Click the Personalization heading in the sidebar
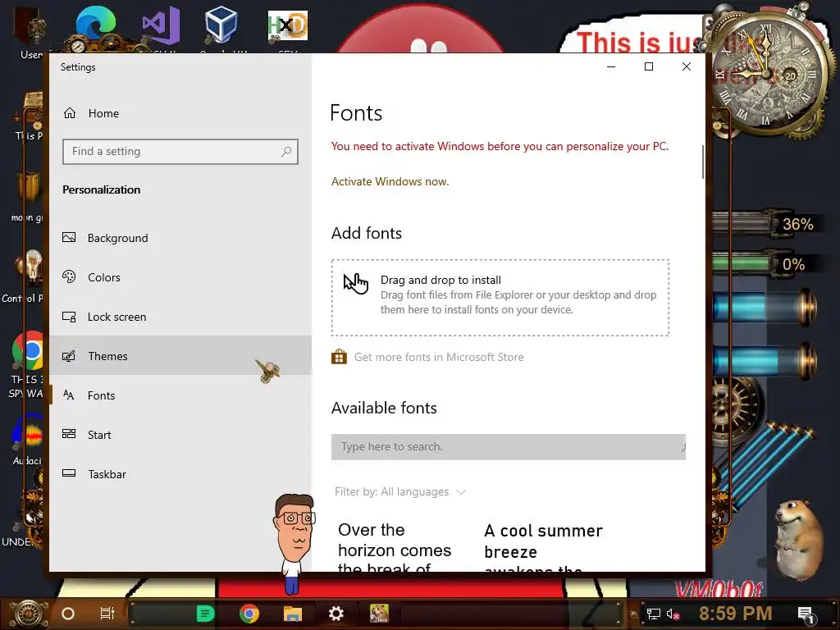840x630 pixels. 101,189
